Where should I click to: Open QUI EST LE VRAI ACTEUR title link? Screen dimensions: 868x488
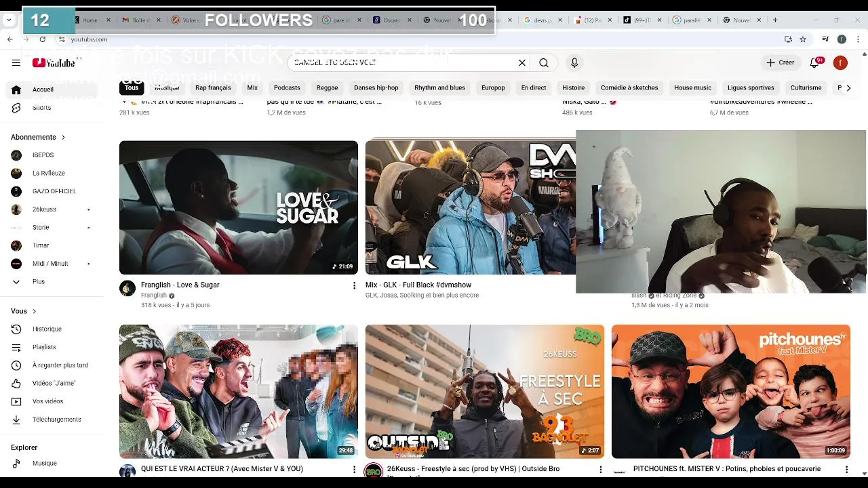pos(222,468)
